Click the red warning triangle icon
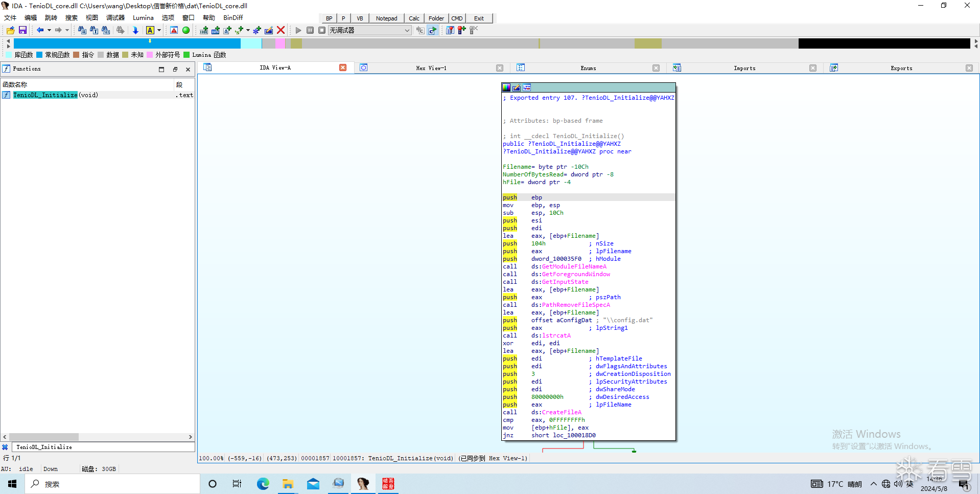980x494 pixels. pyautogui.click(x=174, y=30)
